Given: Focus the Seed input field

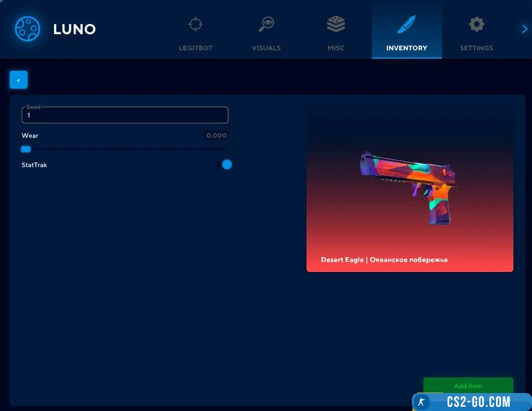Looking at the screenshot, I should (125, 115).
